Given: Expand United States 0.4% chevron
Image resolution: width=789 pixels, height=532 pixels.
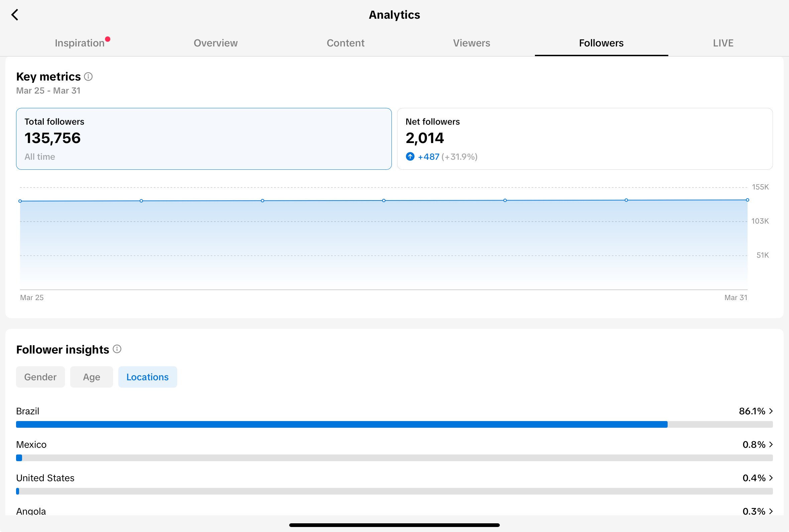Looking at the screenshot, I should click(x=771, y=478).
